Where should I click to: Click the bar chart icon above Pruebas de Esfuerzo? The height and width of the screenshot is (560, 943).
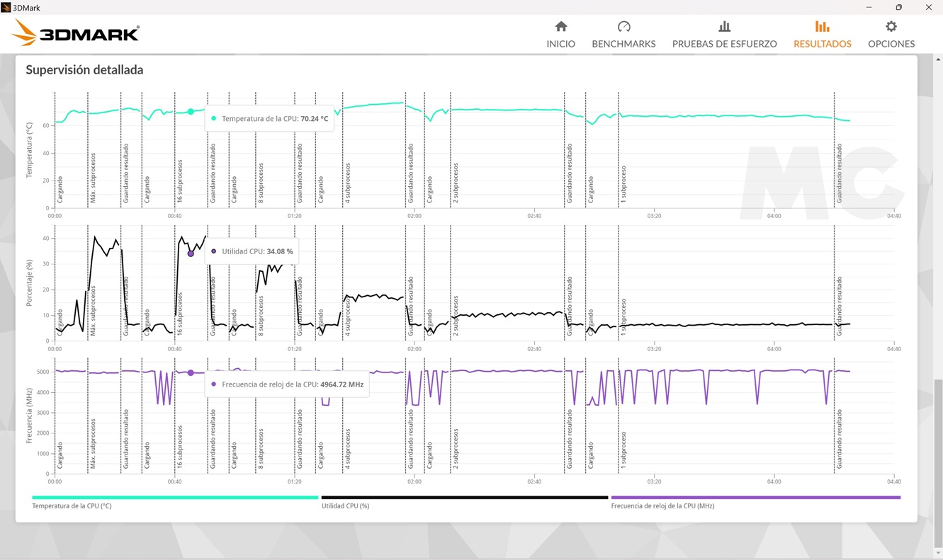[x=724, y=27]
